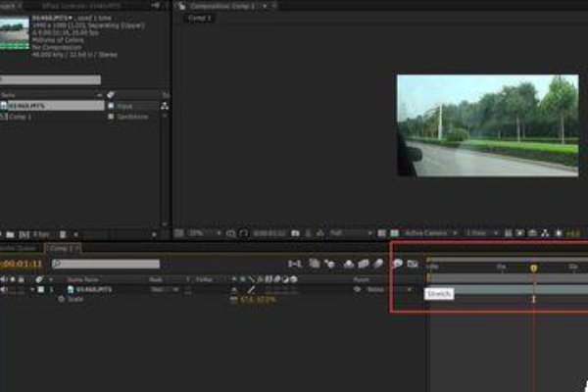Click the current time indicator on timeline ruler
The image size is (588, 392).
pos(533,268)
